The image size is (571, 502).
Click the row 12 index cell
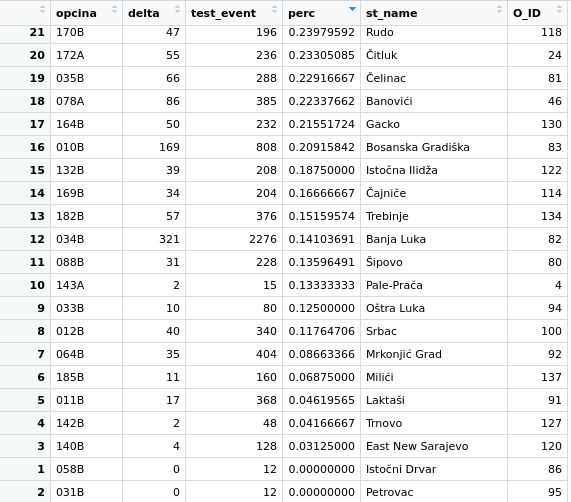[x=25, y=239]
